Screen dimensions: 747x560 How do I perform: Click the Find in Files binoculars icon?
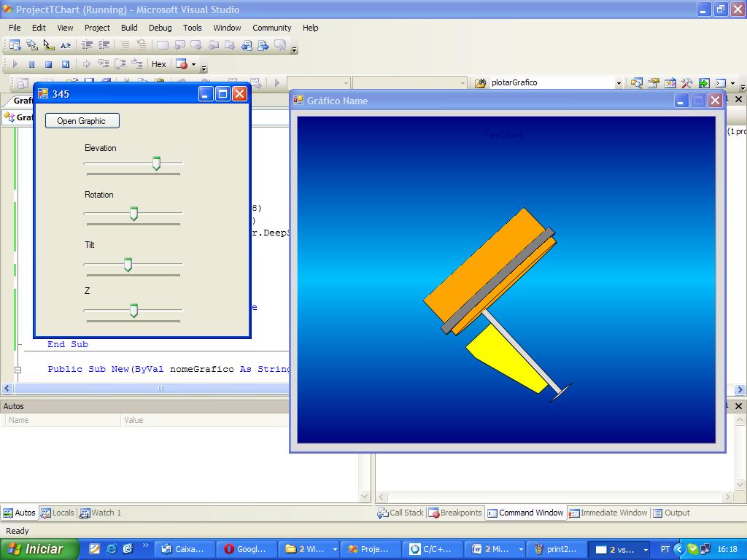tap(480, 83)
